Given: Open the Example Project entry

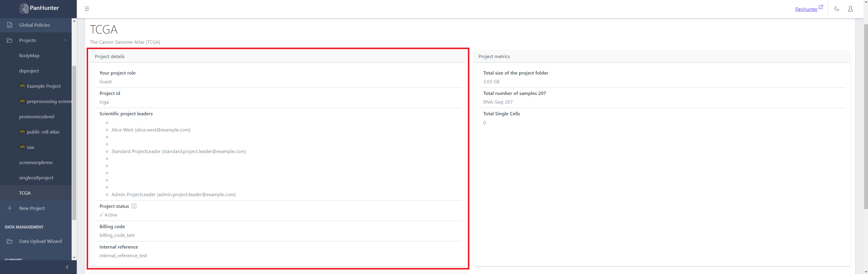Looking at the screenshot, I should click(x=44, y=86).
